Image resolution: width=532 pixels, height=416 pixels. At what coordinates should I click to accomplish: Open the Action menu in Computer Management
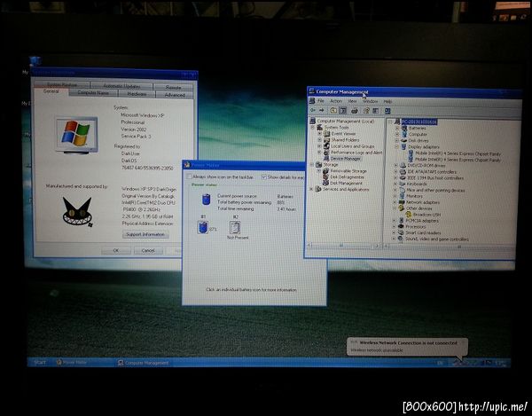click(x=336, y=101)
